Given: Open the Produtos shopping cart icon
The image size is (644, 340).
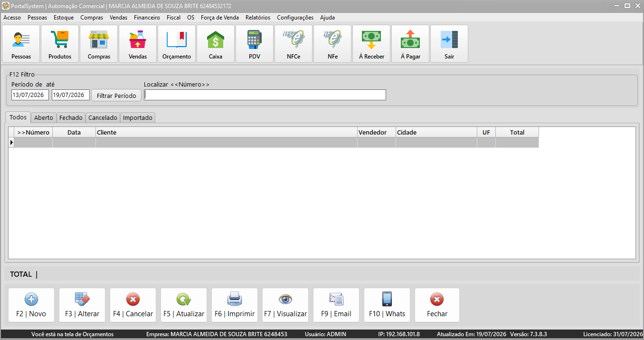Looking at the screenshot, I should [x=60, y=44].
